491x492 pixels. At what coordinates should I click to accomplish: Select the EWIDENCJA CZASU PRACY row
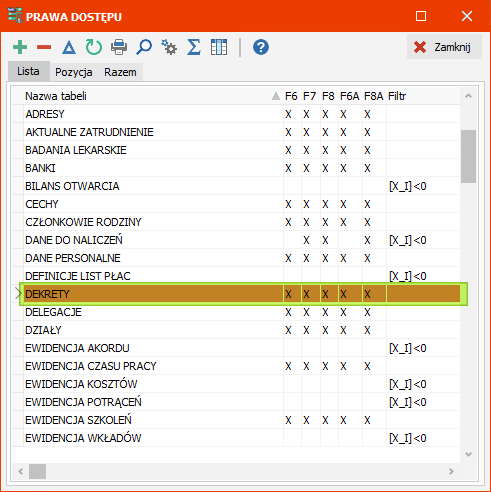coord(236,366)
